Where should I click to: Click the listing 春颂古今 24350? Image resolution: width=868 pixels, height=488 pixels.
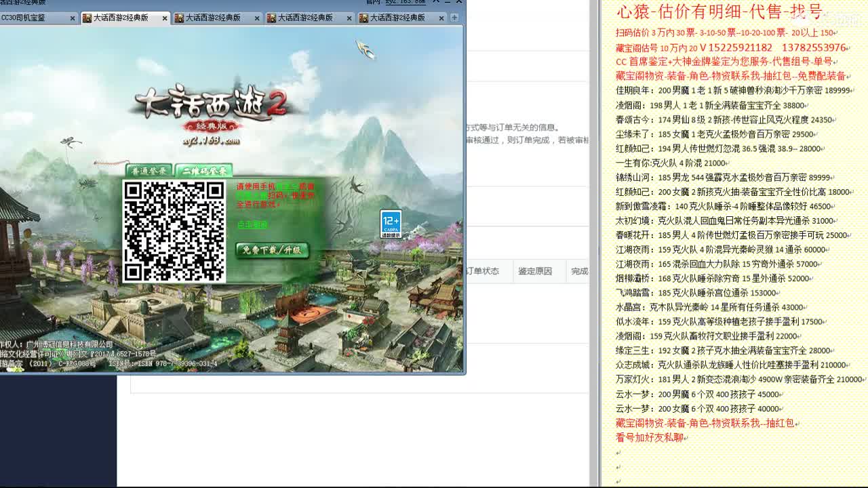click(x=724, y=119)
